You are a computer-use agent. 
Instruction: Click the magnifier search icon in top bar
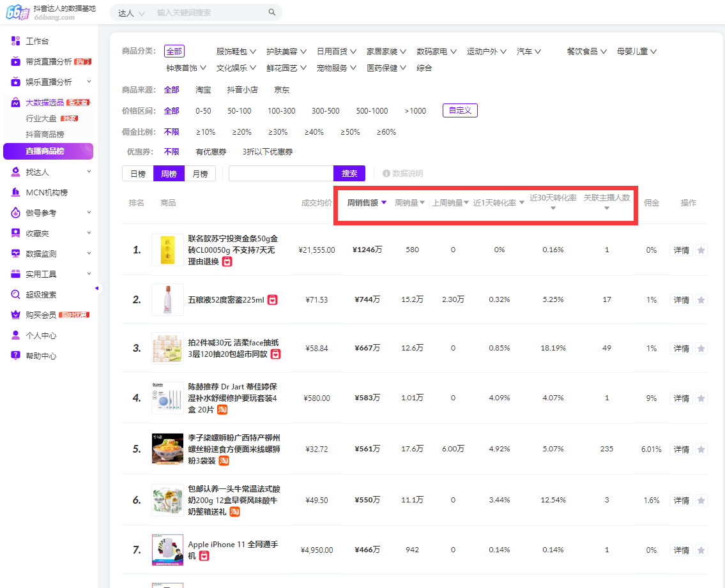click(272, 12)
